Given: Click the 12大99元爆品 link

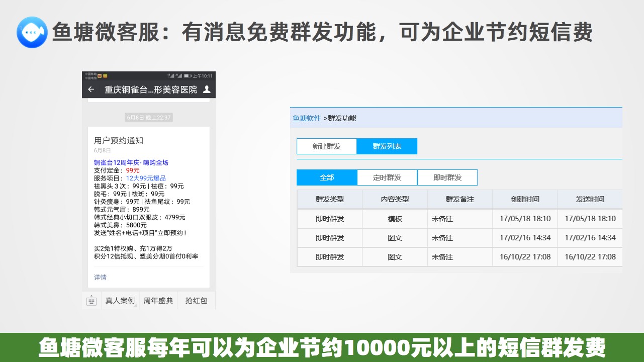Looking at the screenshot, I should 146,178.
